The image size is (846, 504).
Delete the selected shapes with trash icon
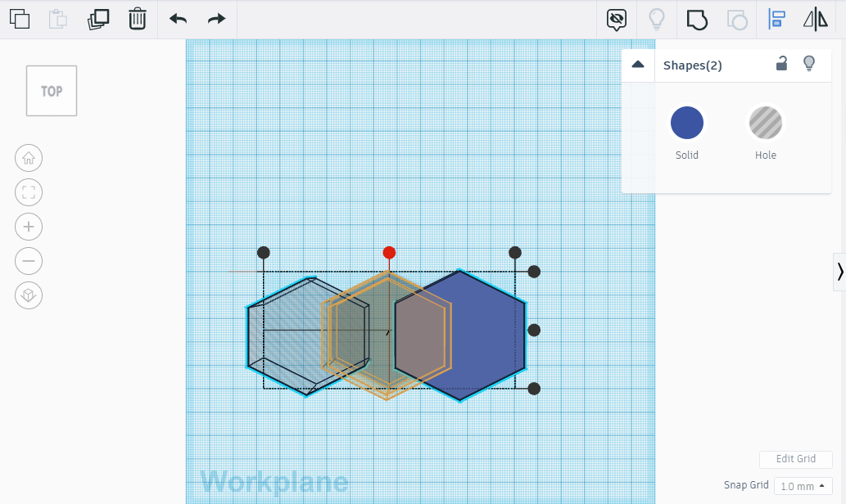coord(137,19)
